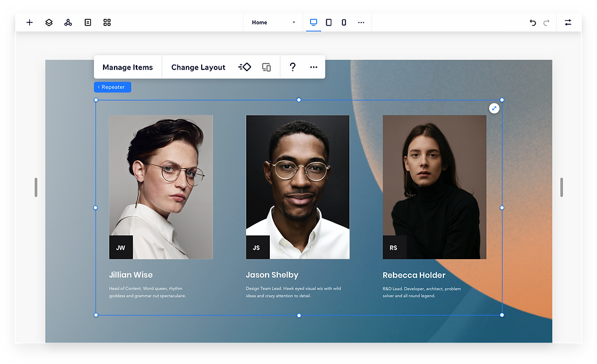Click the right canvas width handle
The height and width of the screenshot is (364, 597).
tap(562, 187)
